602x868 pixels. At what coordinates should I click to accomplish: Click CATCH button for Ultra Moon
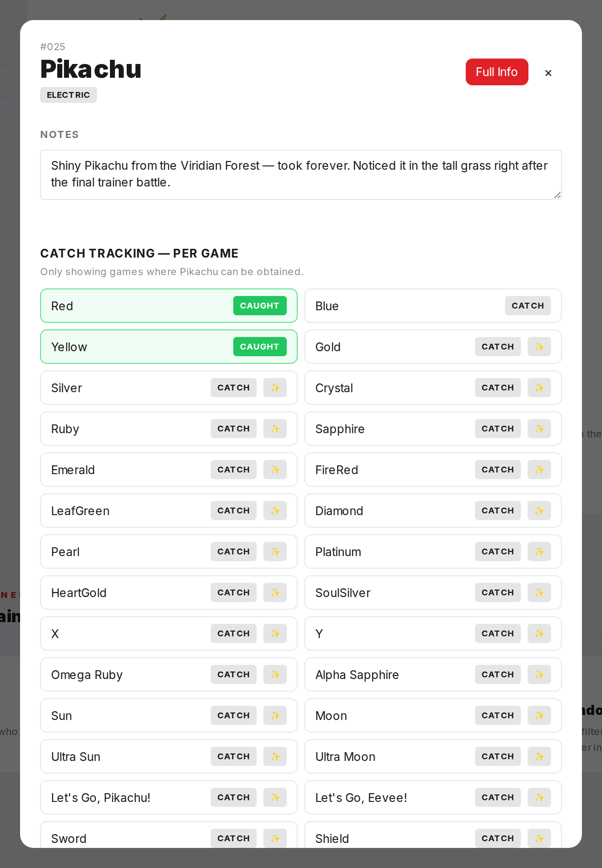tap(497, 756)
